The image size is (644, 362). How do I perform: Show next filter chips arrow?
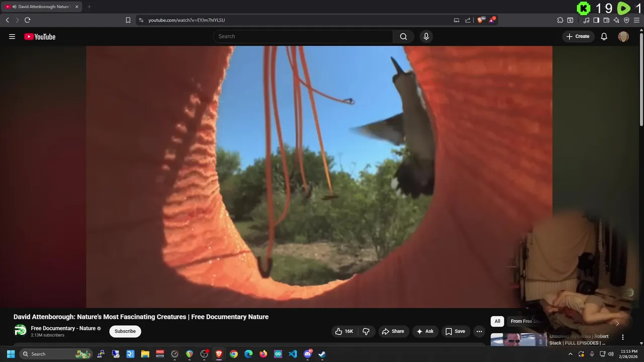[x=617, y=323]
